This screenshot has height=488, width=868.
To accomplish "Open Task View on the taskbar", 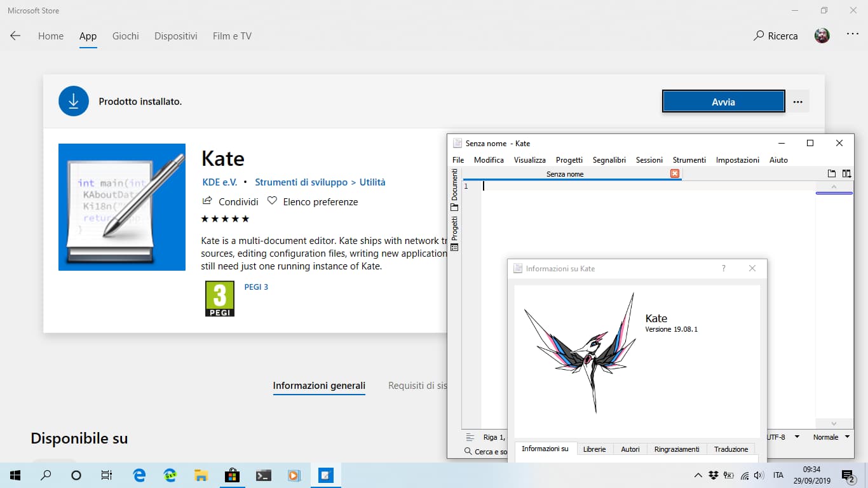I will [107, 475].
